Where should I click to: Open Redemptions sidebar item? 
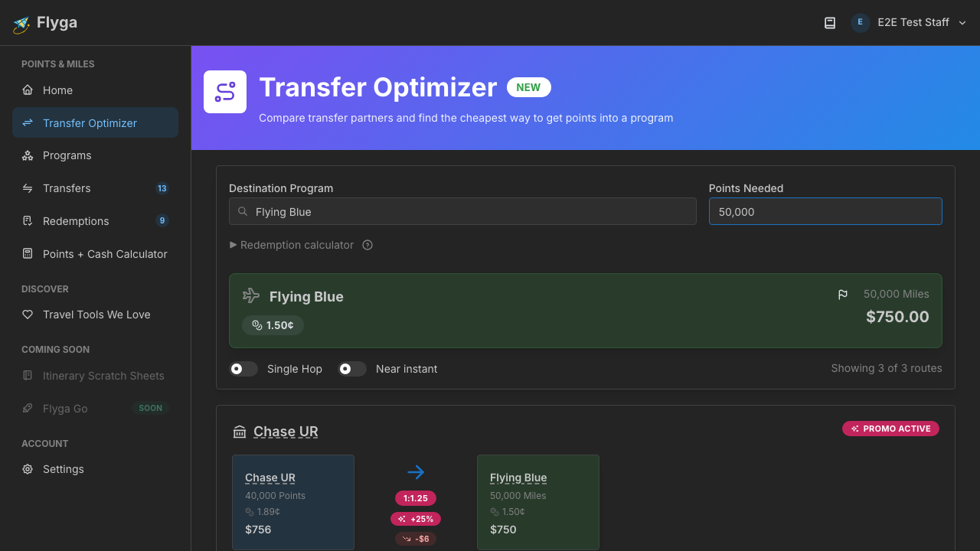click(x=95, y=221)
